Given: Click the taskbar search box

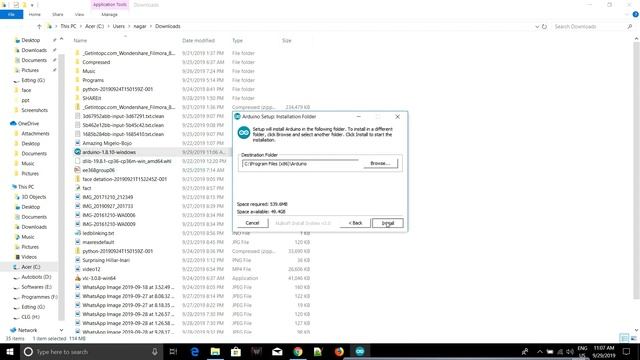Looking at the screenshot, I should (x=91, y=351).
